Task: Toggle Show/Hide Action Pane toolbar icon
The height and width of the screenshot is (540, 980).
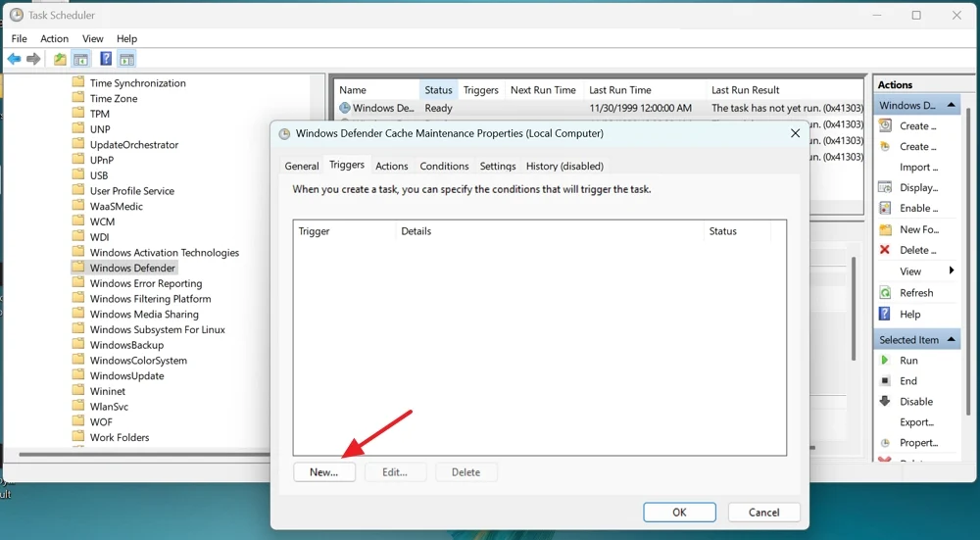Action: click(x=126, y=60)
